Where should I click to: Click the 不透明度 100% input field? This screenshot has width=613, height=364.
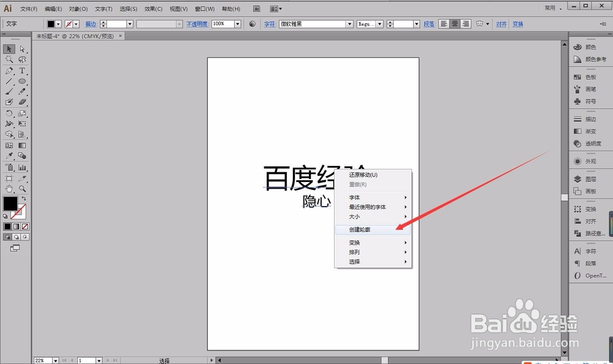[x=223, y=24]
